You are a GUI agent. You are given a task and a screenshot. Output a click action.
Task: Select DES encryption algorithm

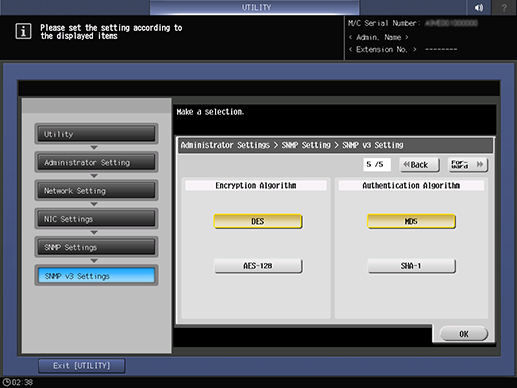258,221
